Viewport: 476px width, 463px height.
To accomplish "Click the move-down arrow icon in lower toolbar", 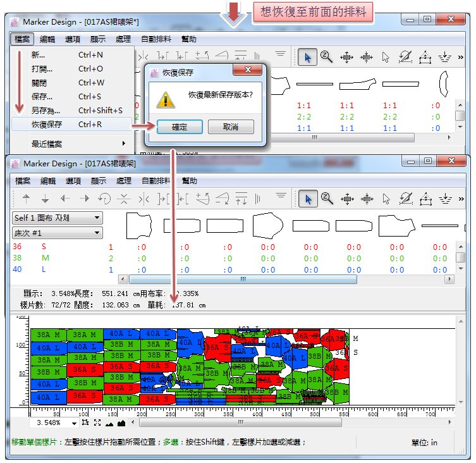I will [45, 199].
